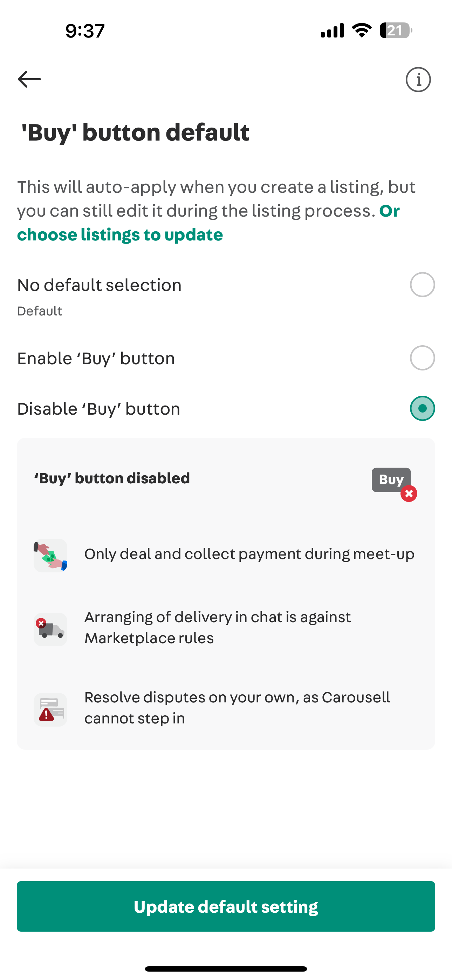Tap the Only deal during meet-up text
This screenshot has height=980, width=452.
pyautogui.click(x=249, y=554)
